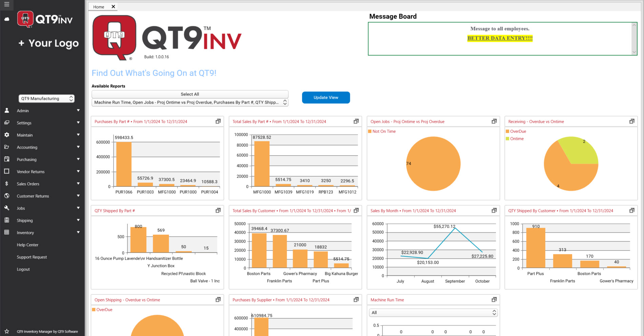Image resolution: width=644 pixels, height=336 pixels.
Task: Expand the Accounting sidebar section
Action: [x=78, y=147]
